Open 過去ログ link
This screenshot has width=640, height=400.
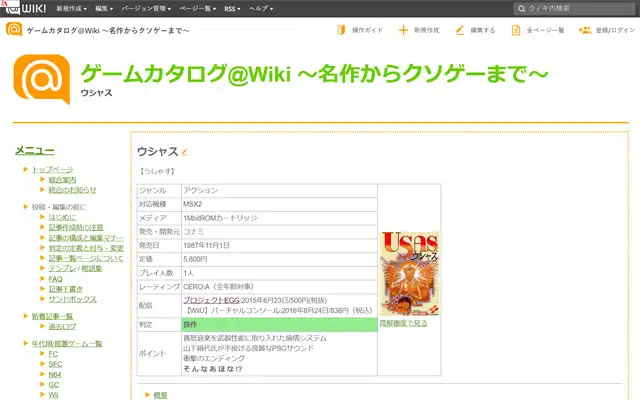pos(62,327)
